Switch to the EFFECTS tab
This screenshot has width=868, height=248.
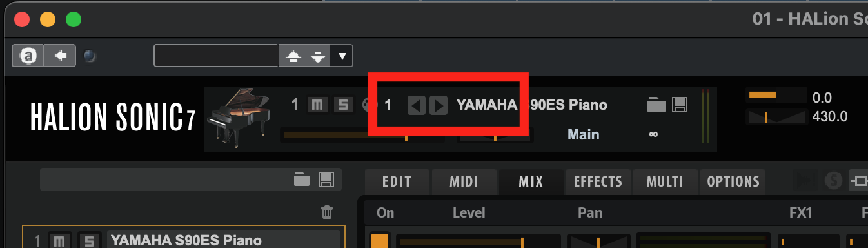(598, 181)
